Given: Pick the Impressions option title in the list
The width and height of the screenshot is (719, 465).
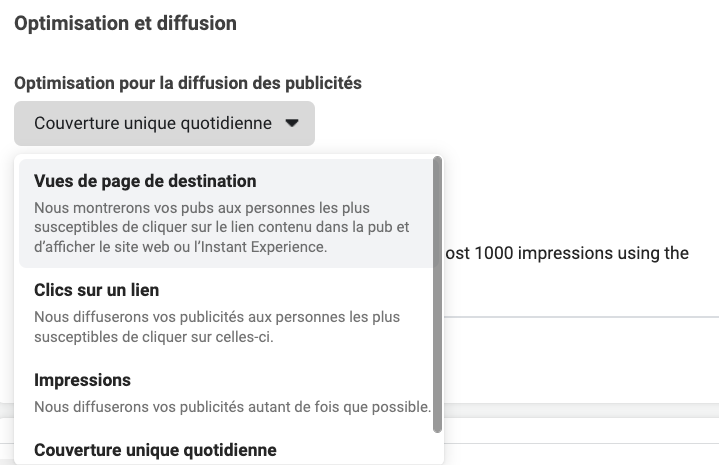Looking at the screenshot, I should tap(82, 380).
